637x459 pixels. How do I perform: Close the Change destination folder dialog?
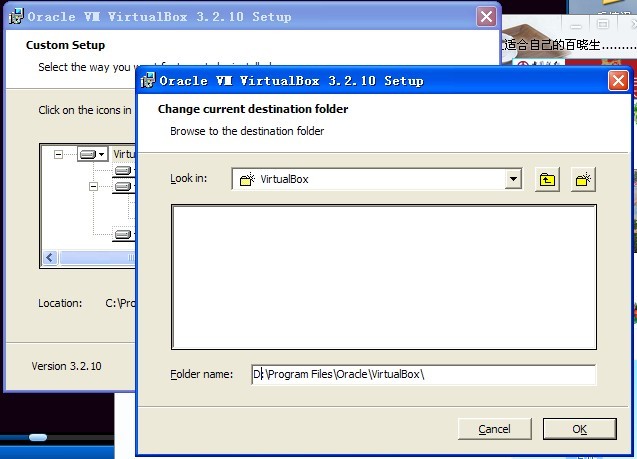tap(618, 80)
